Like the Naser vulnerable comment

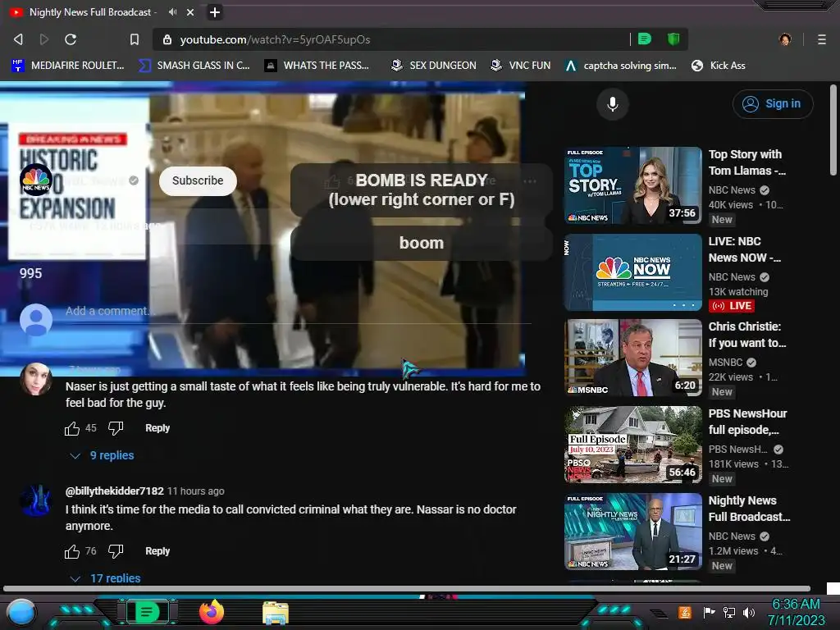[x=72, y=428]
